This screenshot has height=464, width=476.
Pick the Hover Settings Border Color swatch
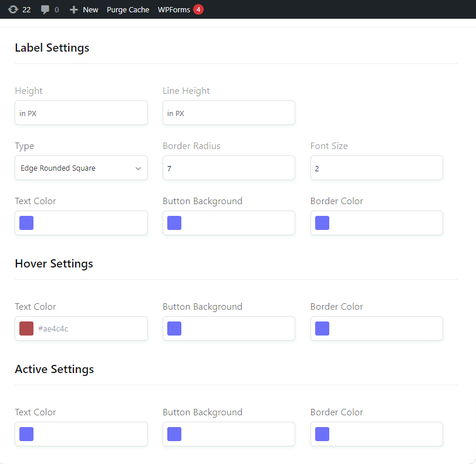[x=322, y=328]
